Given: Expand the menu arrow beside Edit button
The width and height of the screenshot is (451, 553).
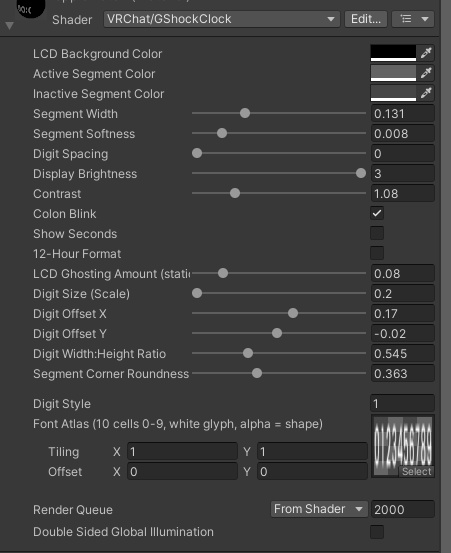Looking at the screenshot, I should tap(425, 19).
